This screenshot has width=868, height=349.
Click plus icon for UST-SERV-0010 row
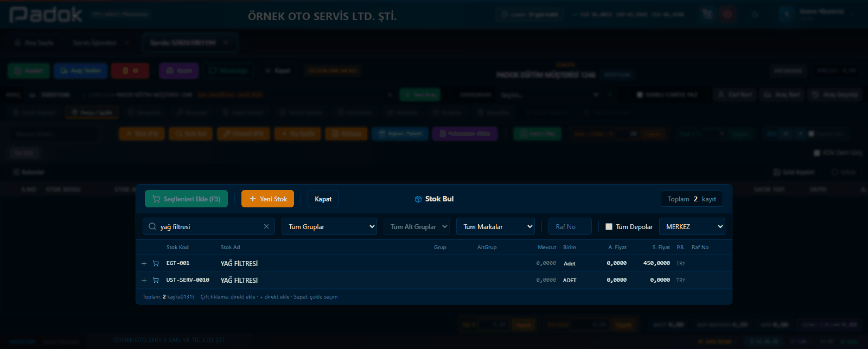(x=144, y=280)
